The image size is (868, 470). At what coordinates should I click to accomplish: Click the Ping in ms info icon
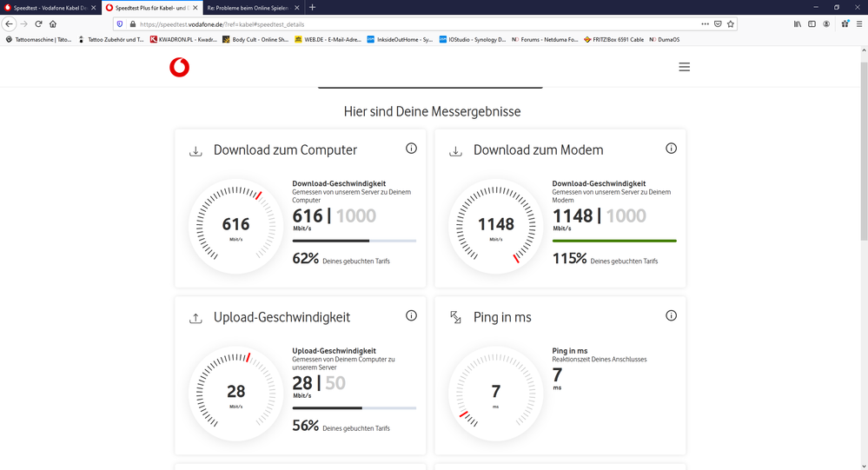pyautogui.click(x=671, y=316)
